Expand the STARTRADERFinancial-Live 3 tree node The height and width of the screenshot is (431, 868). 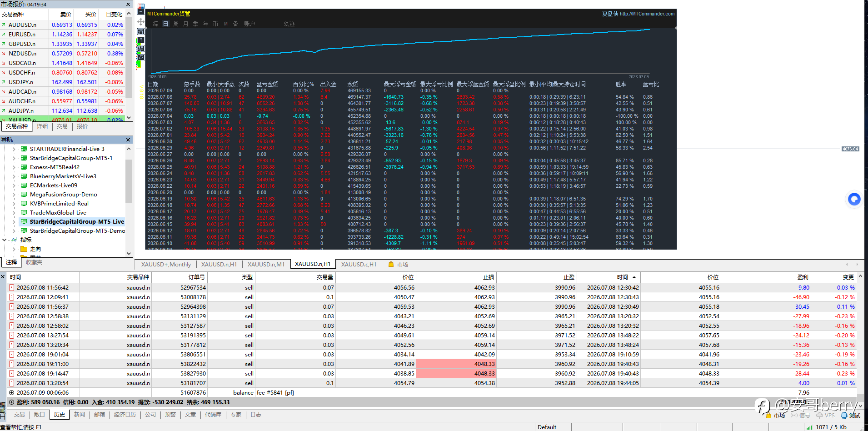click(x=14, y=149)
